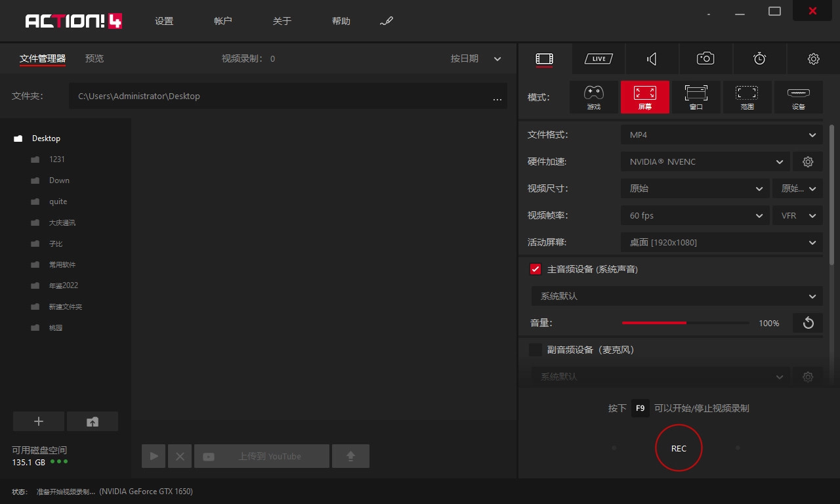Open the 文件格式 MP4 dropdown
The width and height of the screenshot is (840, 504).
point(721,135)
